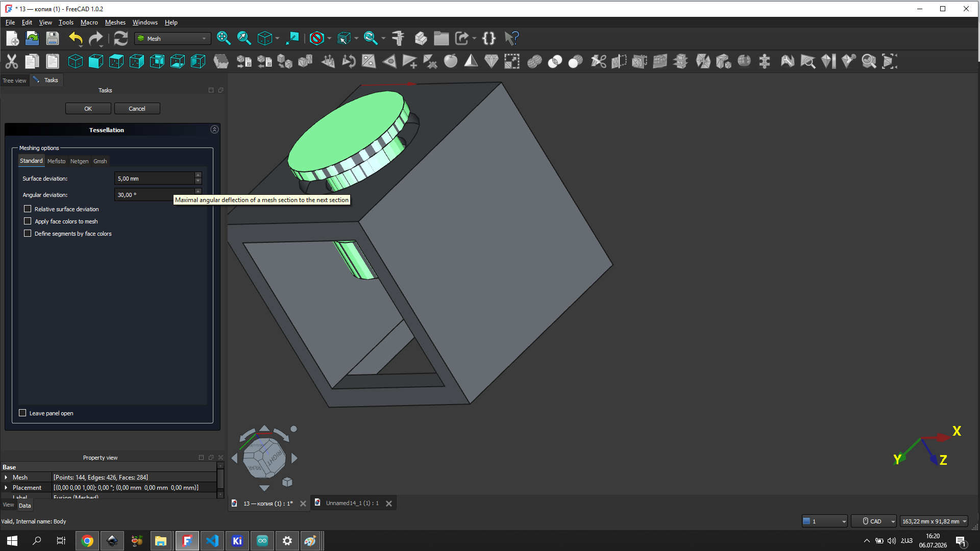Open dimension display dropdown in status bar
This screenshot has width=980, height=551.
tap(934, 521)
